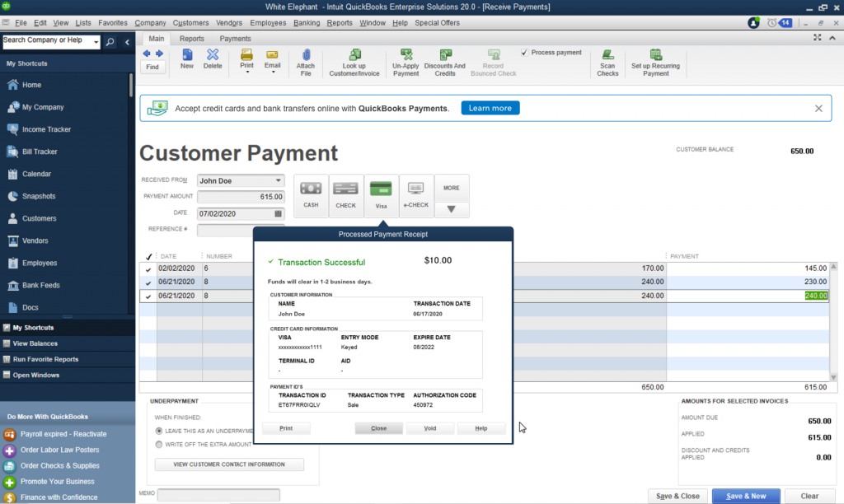844x504 pixels.
Task: Close the Processed Payment Receipt dialog
Action: click(x=378, y=428)
